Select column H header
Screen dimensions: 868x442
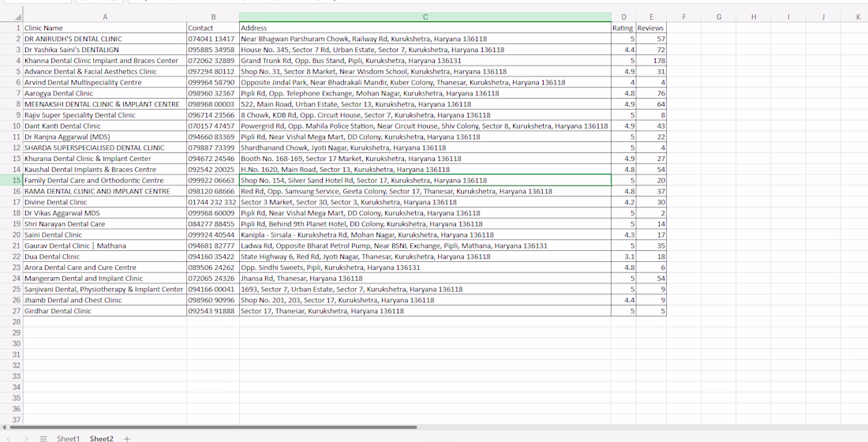coord(754,17)
